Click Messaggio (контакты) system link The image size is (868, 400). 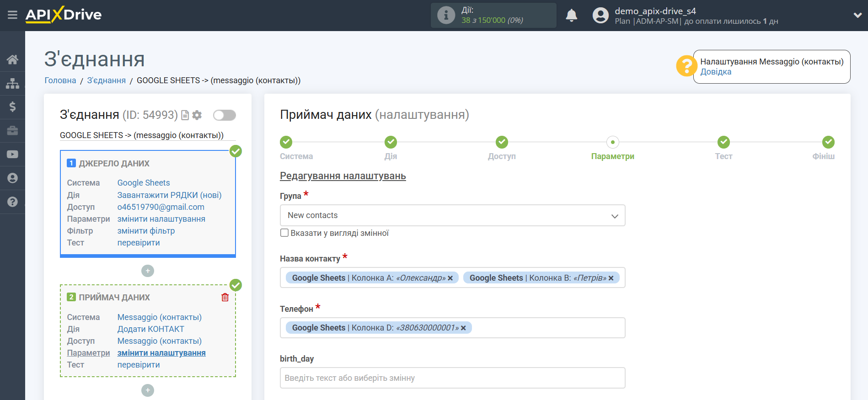pyautogui.click(x=160, y=317)
